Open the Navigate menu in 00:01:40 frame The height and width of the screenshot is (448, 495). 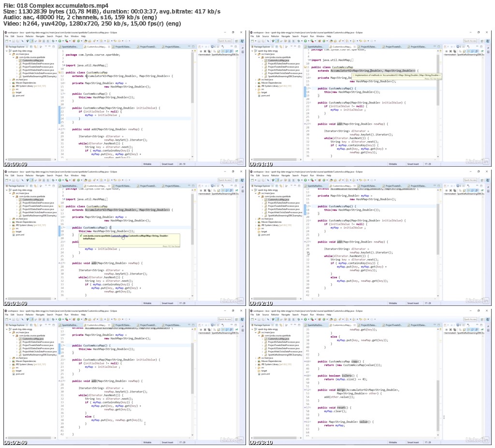pos(40,175)
